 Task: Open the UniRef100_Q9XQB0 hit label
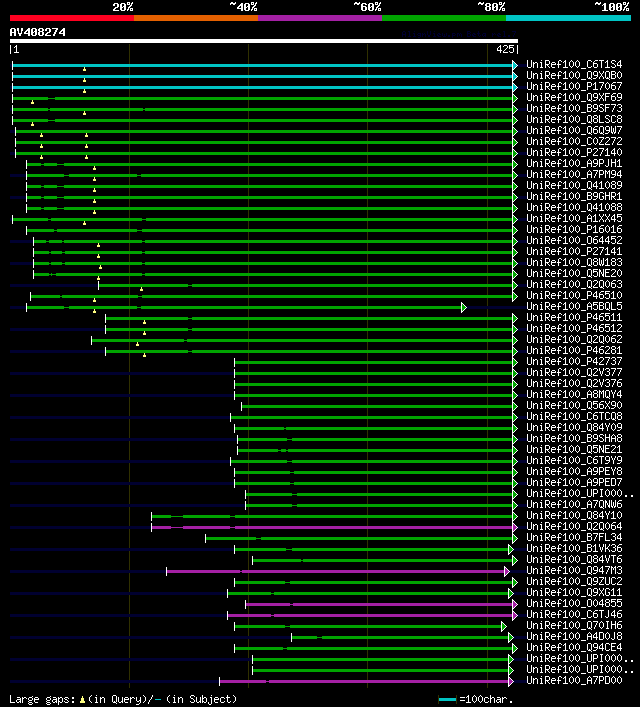574,75
